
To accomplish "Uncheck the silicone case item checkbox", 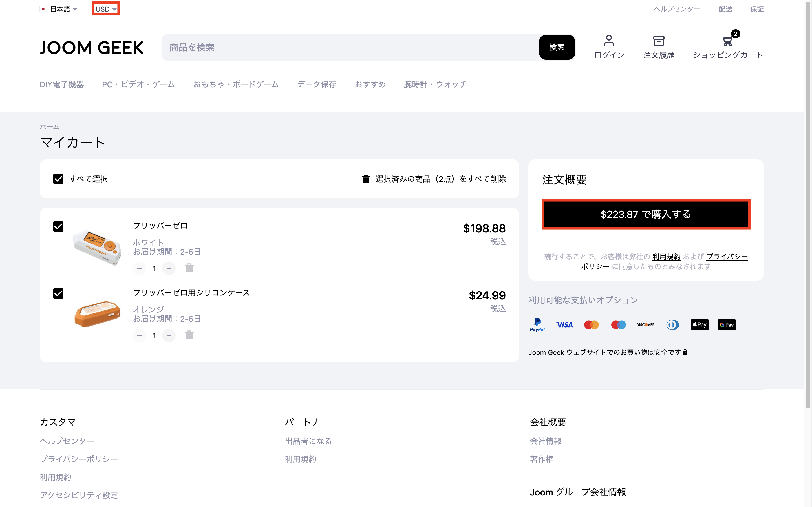I will tap(58, 293).
